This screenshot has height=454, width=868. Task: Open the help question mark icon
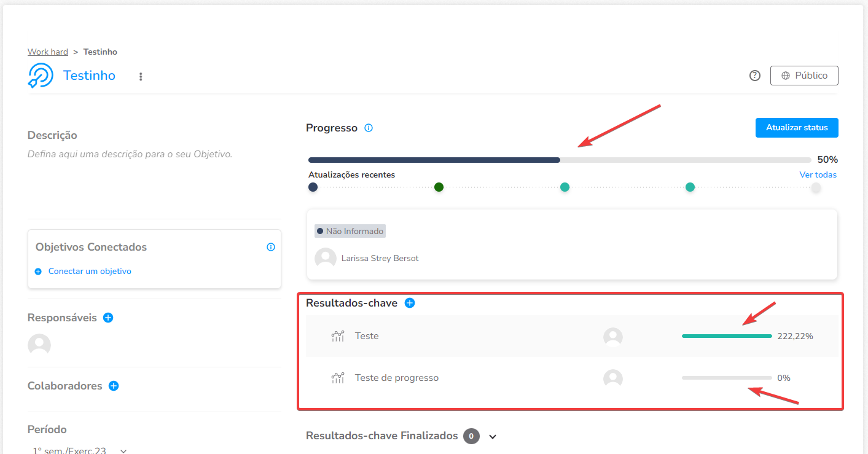755,76
